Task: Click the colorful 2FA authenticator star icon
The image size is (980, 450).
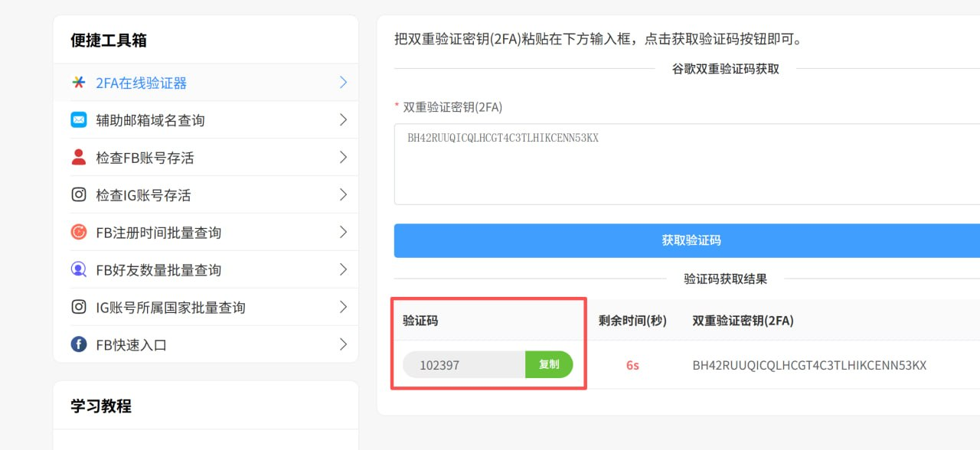Action: [79, 83]
